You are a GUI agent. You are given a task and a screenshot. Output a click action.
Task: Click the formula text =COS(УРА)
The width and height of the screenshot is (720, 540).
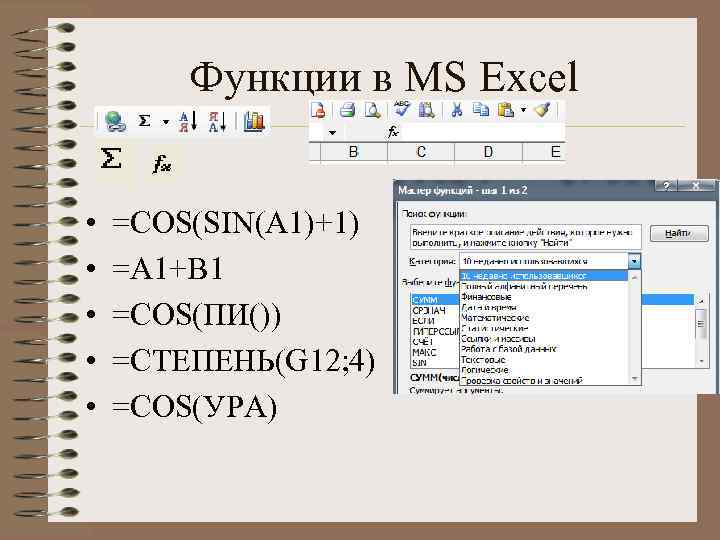coord(194,407)
